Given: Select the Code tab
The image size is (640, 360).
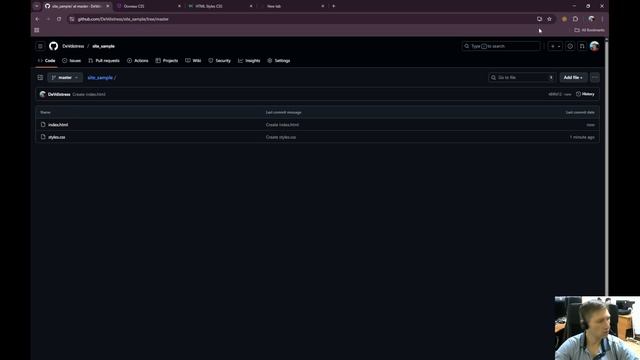Looking at the screenshot, I should [47, 60].
